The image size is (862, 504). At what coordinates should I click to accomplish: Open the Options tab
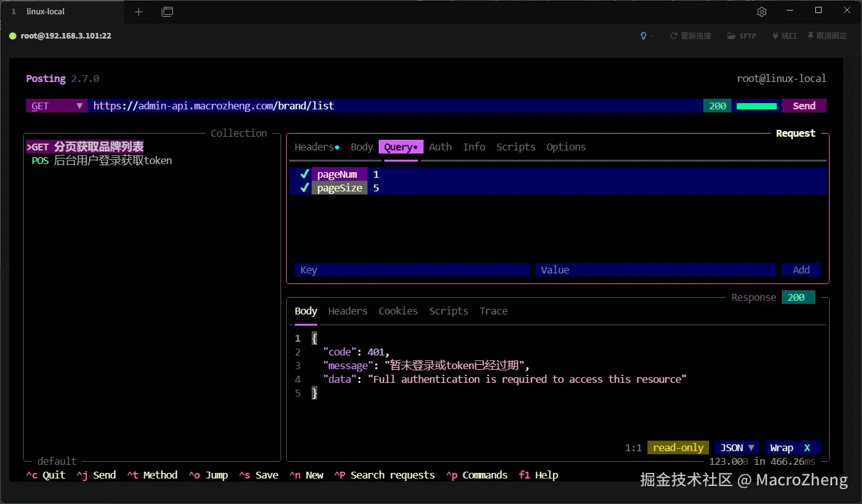[566, 147]
